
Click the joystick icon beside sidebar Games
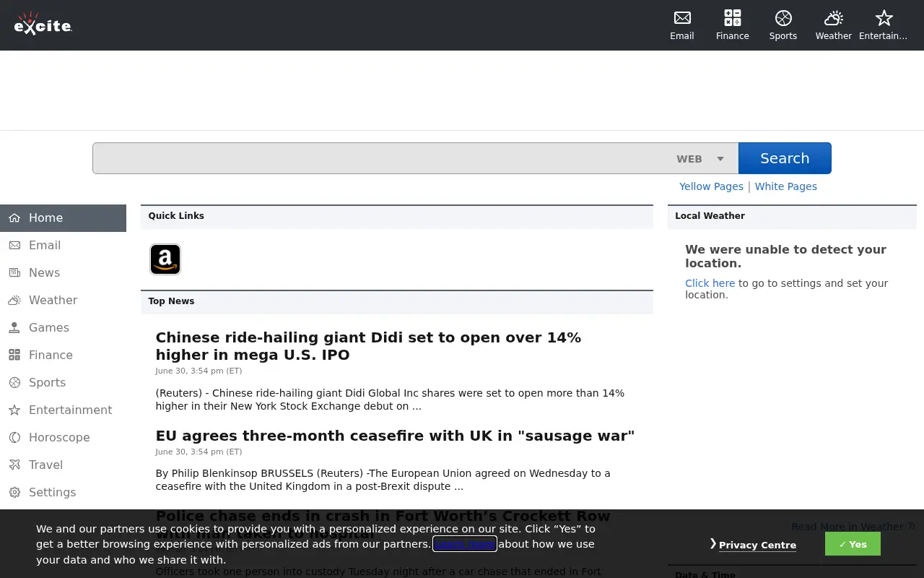point(14,328)
